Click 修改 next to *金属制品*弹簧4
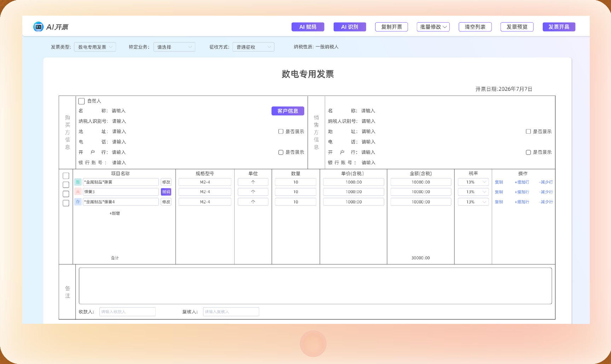The width and height of the screenshot is (611, 364). [x=166, y=202]
